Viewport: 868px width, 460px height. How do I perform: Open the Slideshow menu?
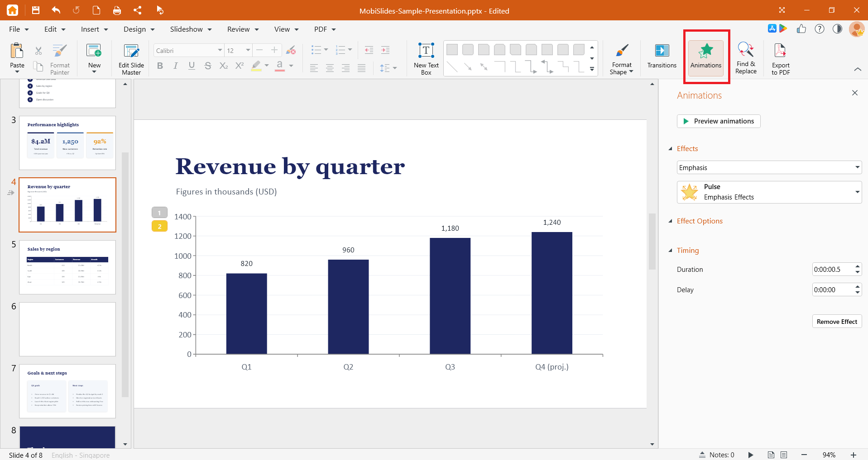point(191,29)
